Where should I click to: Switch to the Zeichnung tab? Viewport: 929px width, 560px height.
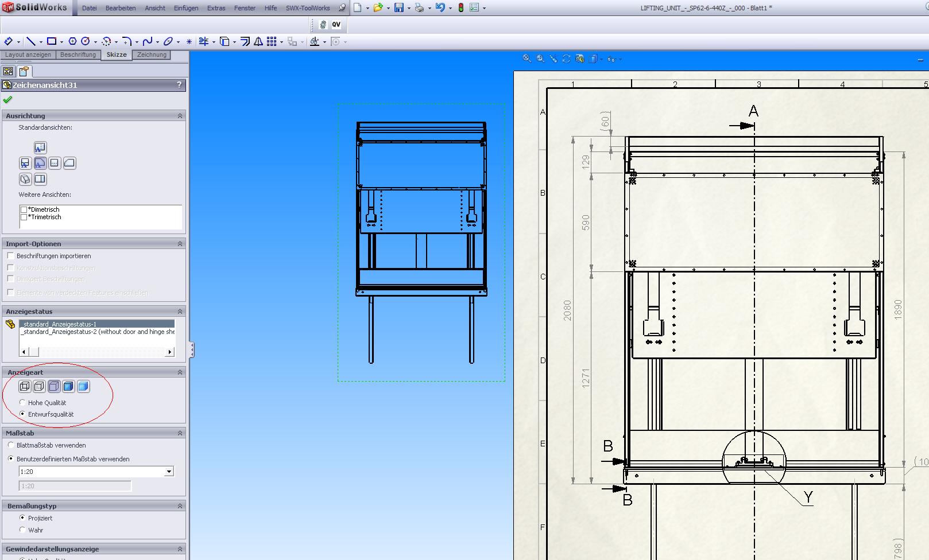click(x=152, y=55)
